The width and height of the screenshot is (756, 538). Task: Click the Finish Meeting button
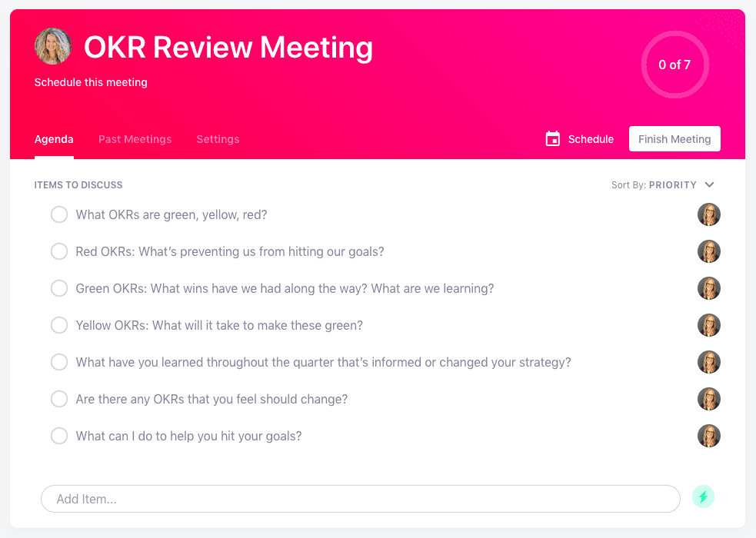(x=674, y=138)
